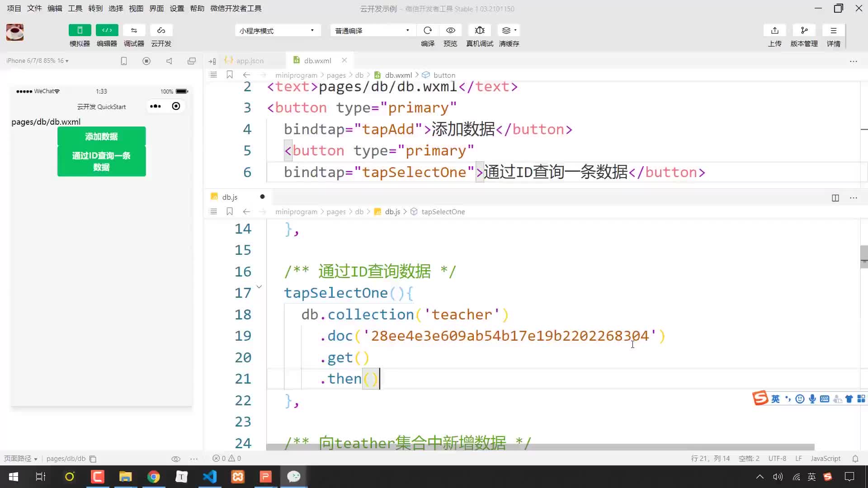This screenshot has height=488, width=868.
Task: Toggle the file tree sidebar arrow icon
Action: [212, 61]
